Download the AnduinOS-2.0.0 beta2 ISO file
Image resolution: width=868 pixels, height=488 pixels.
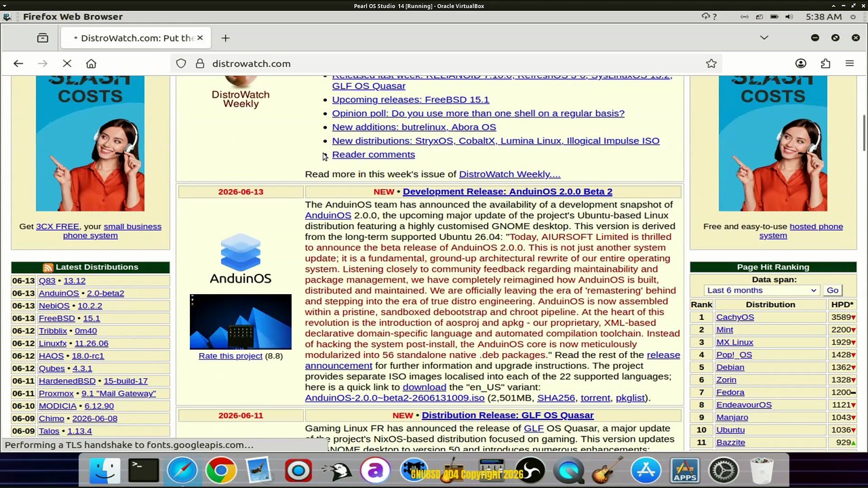coord(395,398)
